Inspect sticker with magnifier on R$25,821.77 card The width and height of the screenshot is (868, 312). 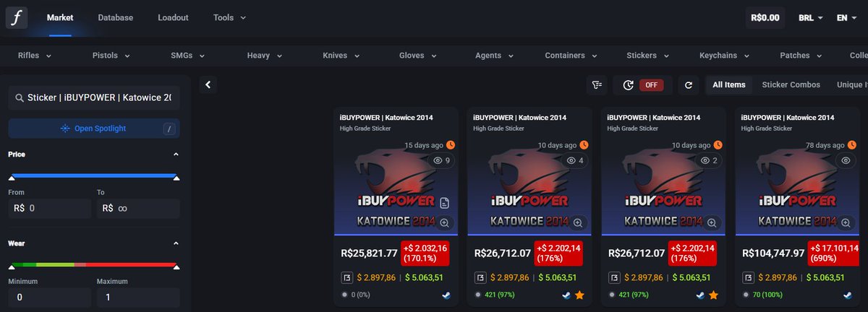(x=444, y=222)
